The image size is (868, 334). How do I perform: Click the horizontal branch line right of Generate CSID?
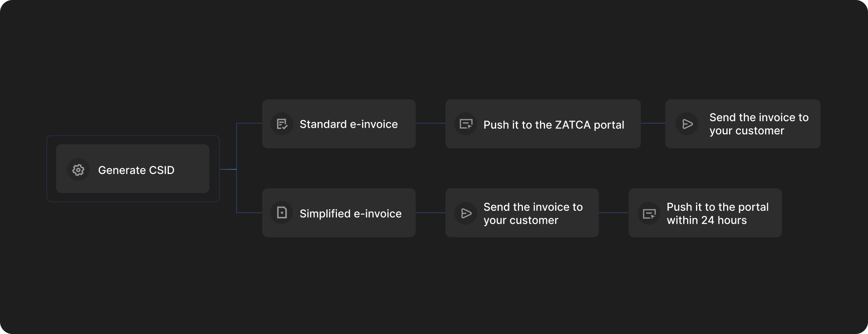[228, 169]
